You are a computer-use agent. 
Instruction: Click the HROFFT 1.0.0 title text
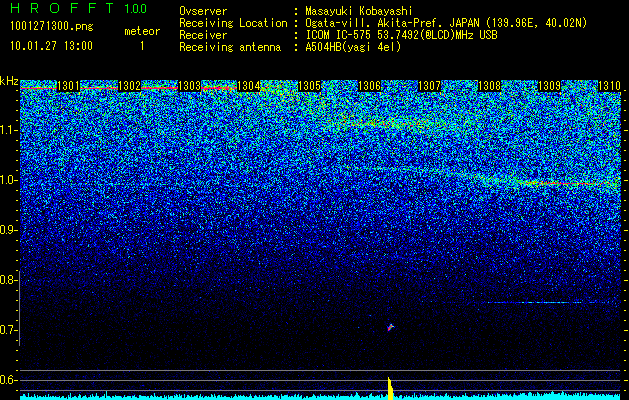click(x=78, y=8)
